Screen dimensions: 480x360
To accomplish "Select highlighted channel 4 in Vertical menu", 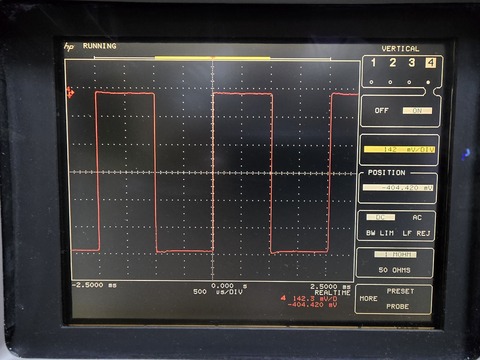I will tap(430, 63).
